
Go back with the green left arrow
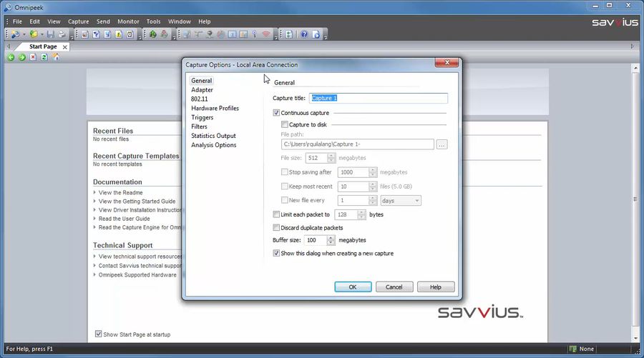point(11,57)
